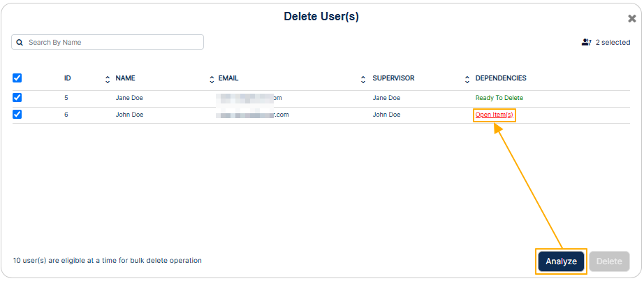The image size is (644, 281).
Task: Click the DEPENDENCIES column header
Action: [x=501, y=78]
